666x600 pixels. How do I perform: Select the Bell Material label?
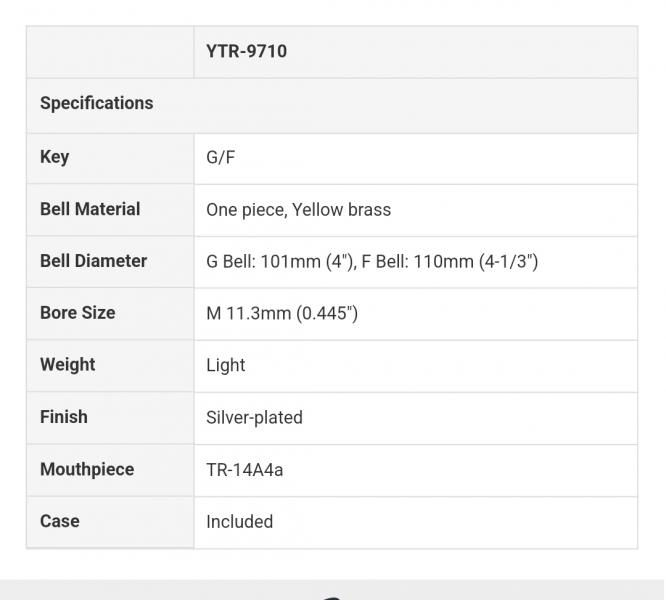coord(90,209)
